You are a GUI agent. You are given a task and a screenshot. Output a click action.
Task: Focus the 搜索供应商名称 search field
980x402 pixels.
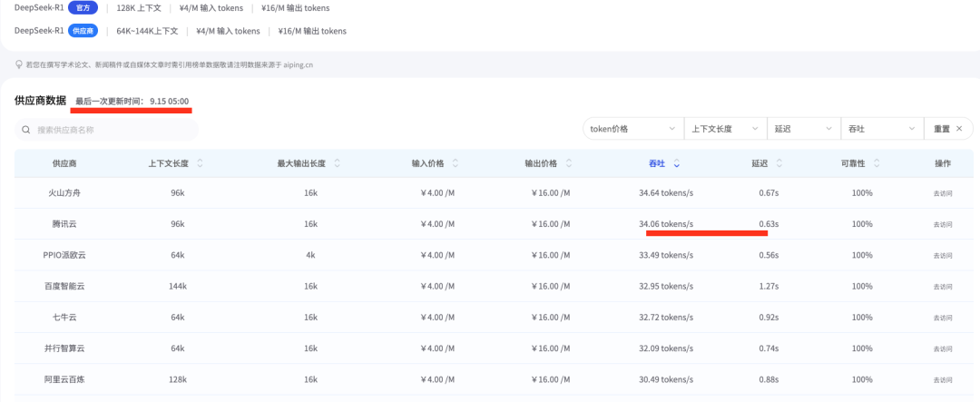[x=106, y=130]
